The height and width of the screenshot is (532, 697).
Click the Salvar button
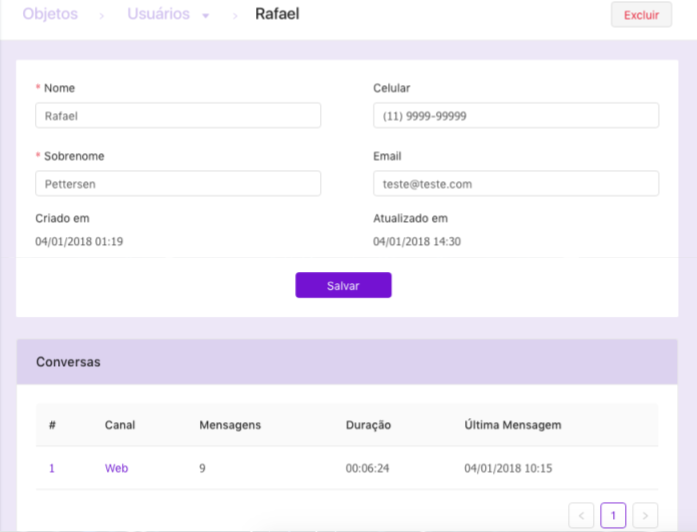click(x=343, y=285)
